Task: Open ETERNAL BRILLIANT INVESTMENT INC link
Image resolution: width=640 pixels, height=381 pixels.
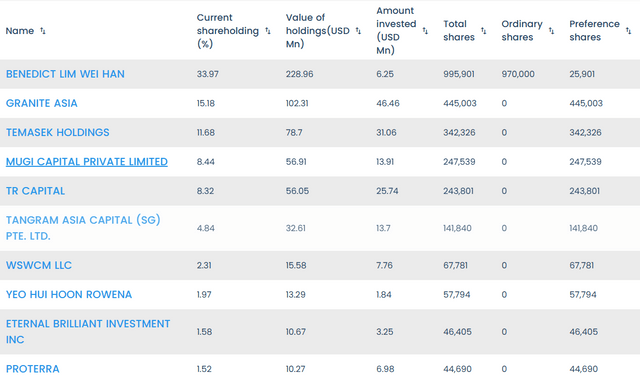Action: (x=88, y=332)
